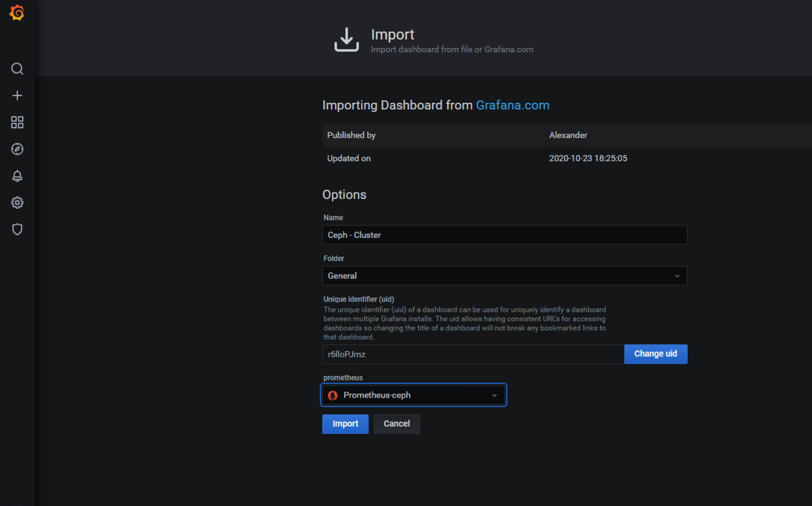Click the Cancel button

(397, 424)
